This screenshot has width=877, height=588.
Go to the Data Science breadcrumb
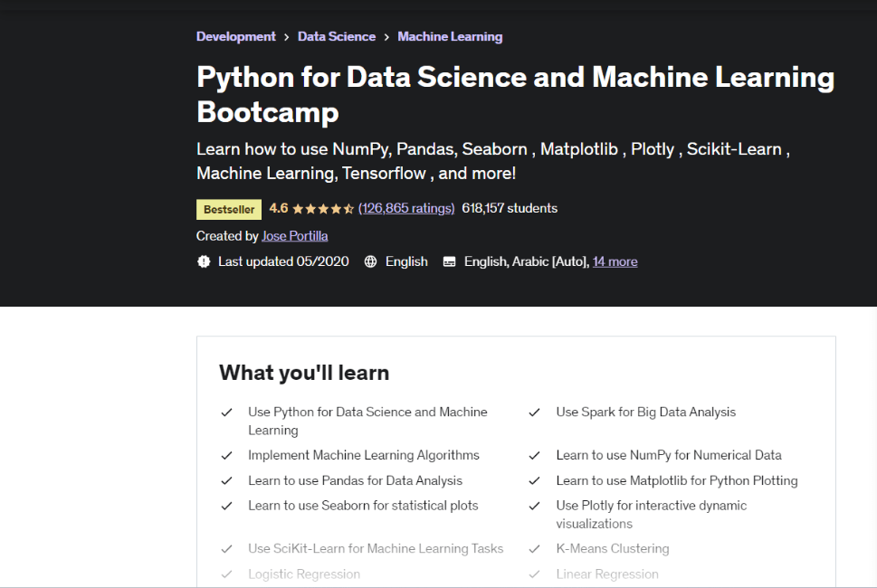(x=337, y=37)
